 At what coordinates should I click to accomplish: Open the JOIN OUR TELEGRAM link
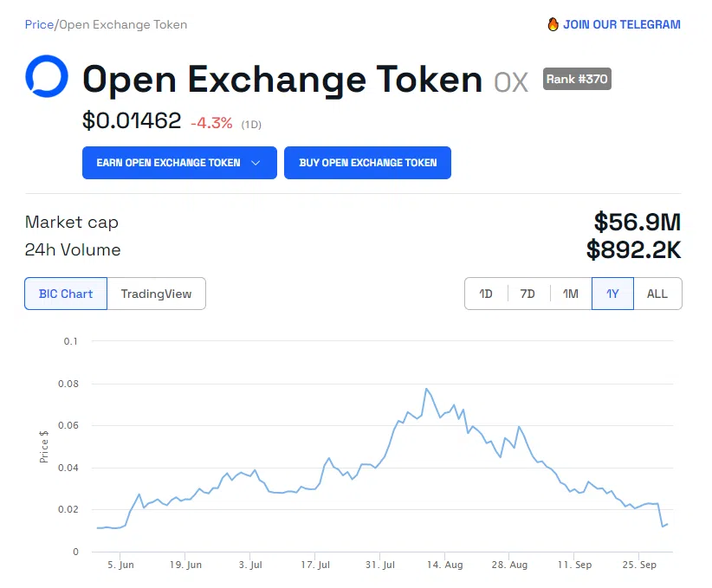[622, 24]
